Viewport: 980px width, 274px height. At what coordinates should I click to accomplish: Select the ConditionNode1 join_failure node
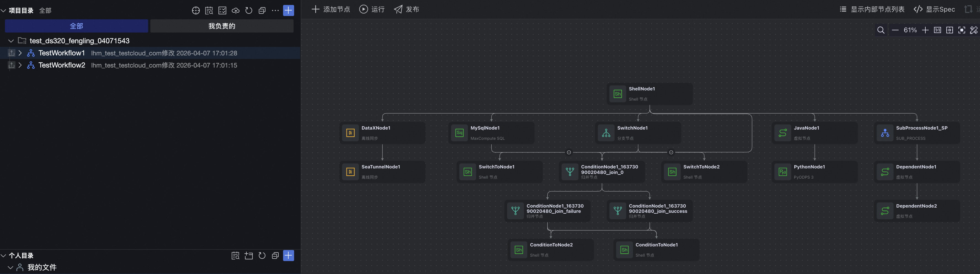pyautogui.click(x=547, y=211)
